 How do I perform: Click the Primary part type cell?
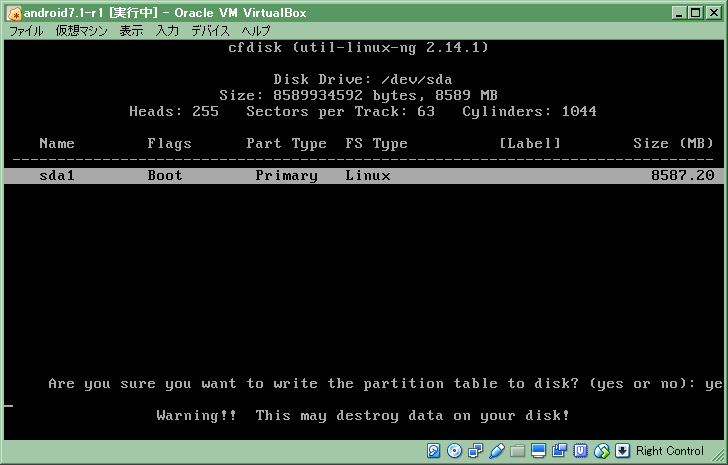point(286,175)
